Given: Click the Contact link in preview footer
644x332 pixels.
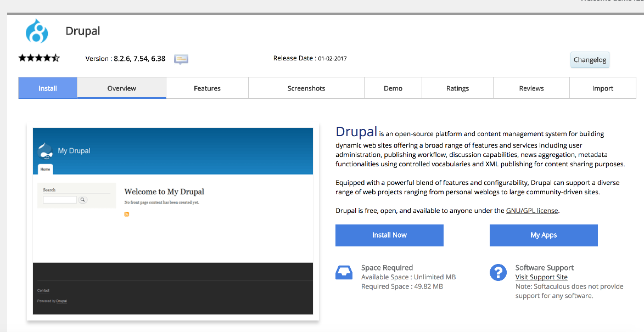Looking at the screenshot, I should click(43, 290).
